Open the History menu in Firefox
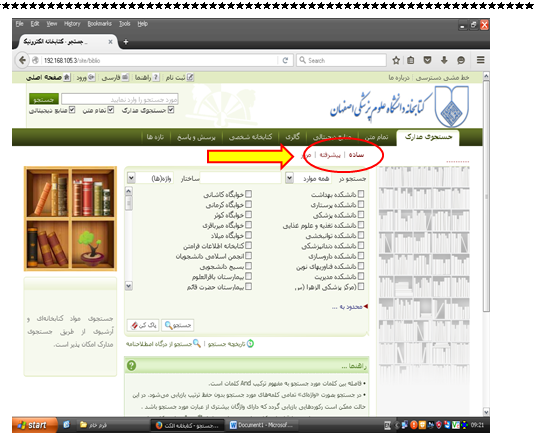The image size is (535, 438). coord(72,24)
